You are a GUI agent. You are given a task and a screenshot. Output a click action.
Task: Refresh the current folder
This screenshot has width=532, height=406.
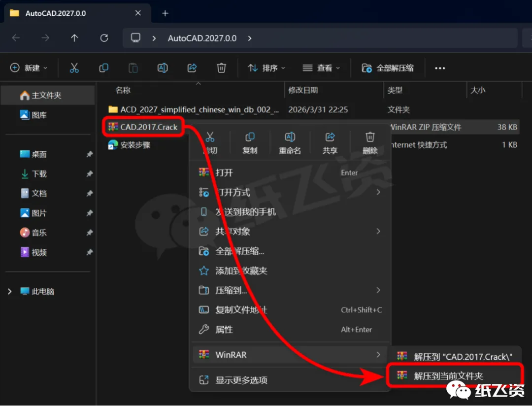[104, 38]
